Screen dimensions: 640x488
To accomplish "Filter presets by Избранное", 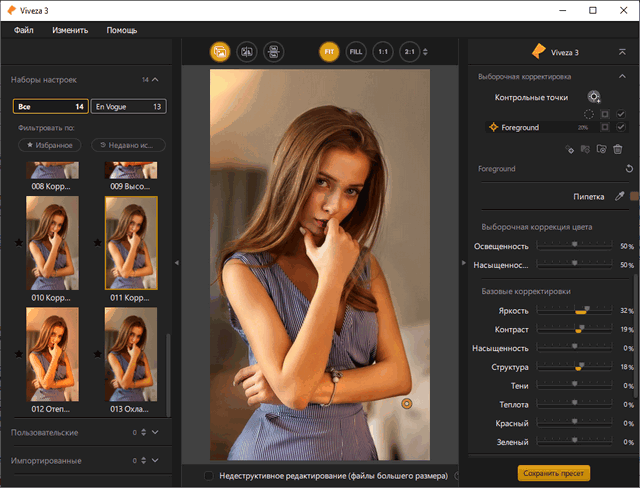I will (x=47, y=145).
